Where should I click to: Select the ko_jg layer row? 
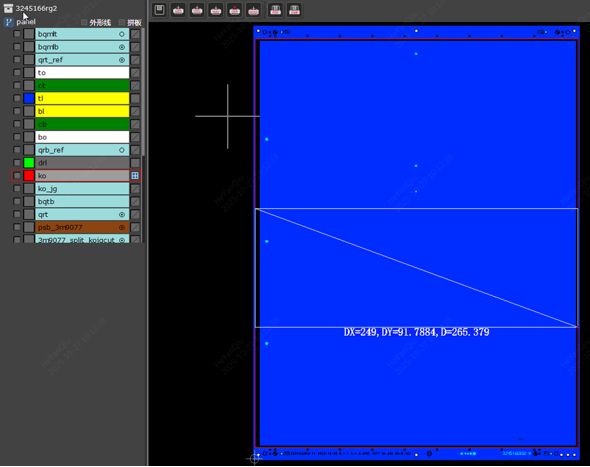(x=82, y=189)
